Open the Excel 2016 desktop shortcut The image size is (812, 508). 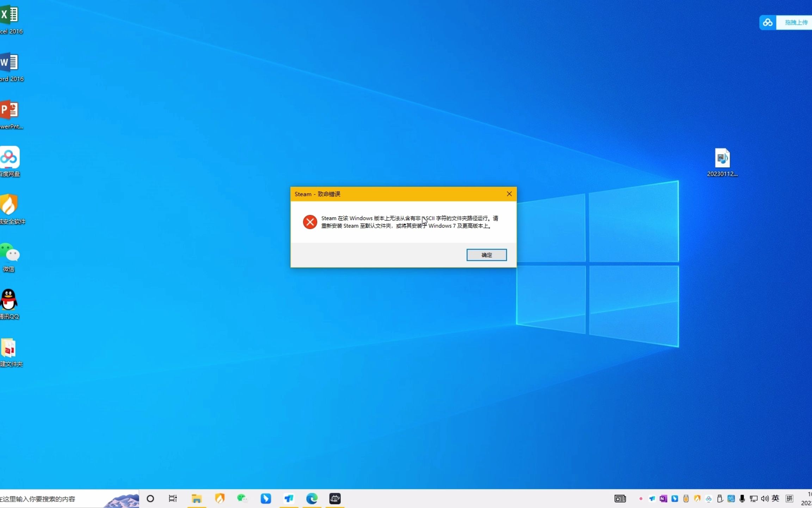(x=10, y=19)
